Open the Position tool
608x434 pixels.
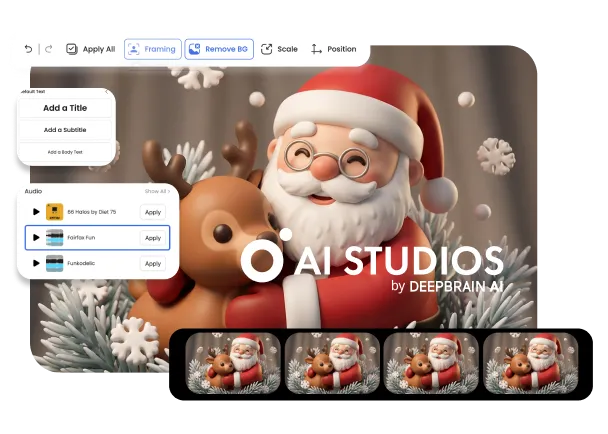[333, 49]
